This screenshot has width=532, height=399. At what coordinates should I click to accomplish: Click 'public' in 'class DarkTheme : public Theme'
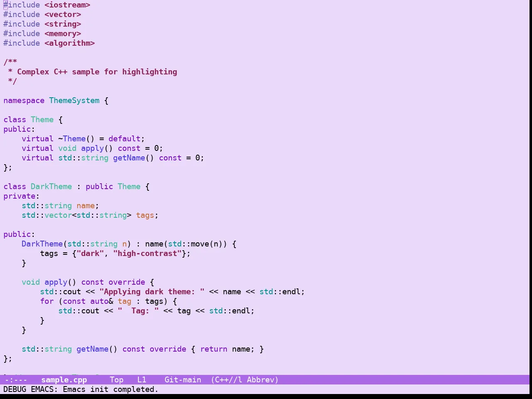[x=99, y=187]
